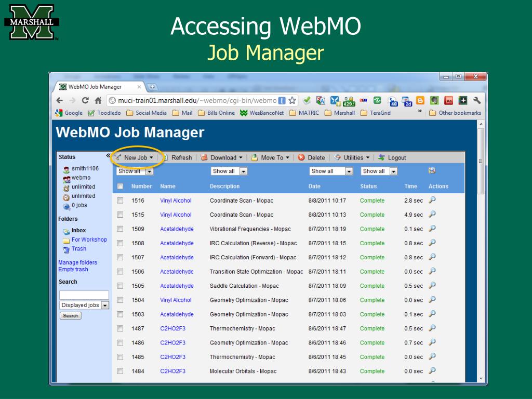Expand the Download dropdown
The width and height of the screenshot is (532, 399).
click(222, 157)
